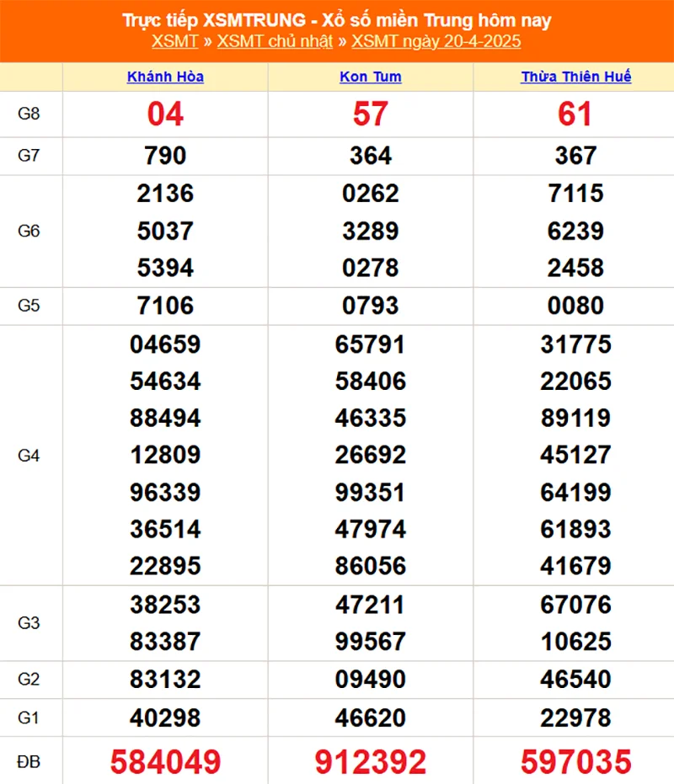Click the red G8 number 04
Image resolution: width=674 pixels, height=784 pixels.
click(x=165, y=114)
